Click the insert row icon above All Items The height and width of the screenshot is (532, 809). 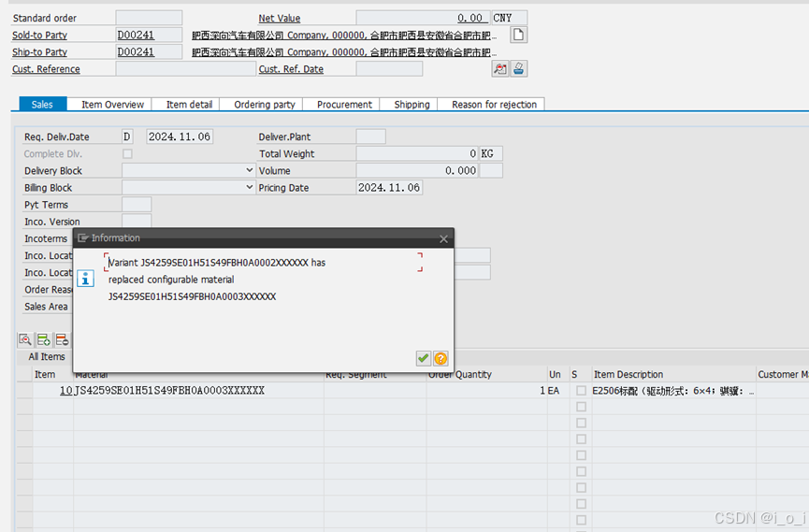click(x=43, y=339)
